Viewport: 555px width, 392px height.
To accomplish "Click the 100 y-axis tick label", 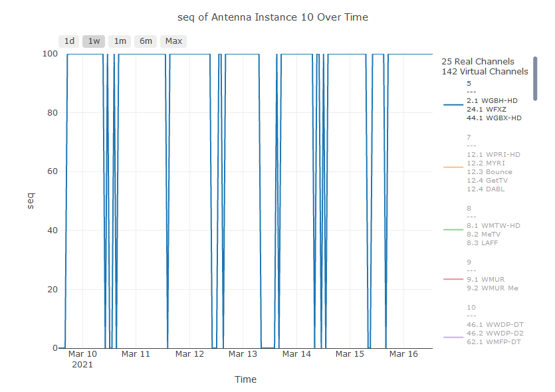I will coord(49,54).
